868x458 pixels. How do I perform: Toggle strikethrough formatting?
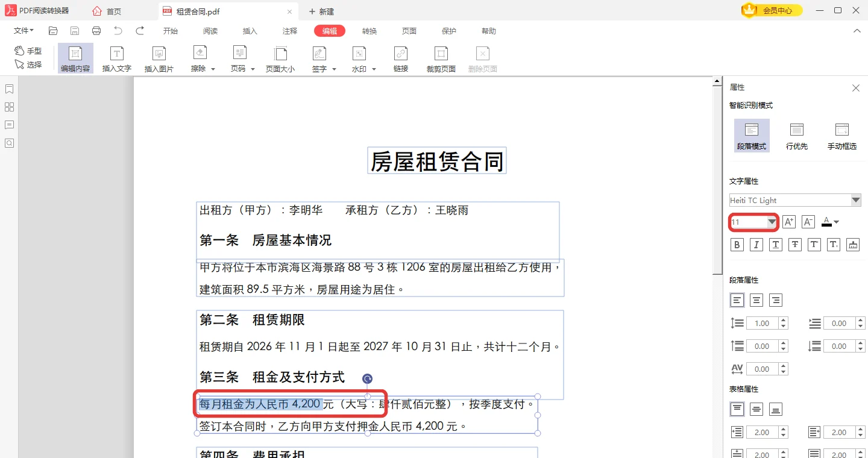coord(795,245)
